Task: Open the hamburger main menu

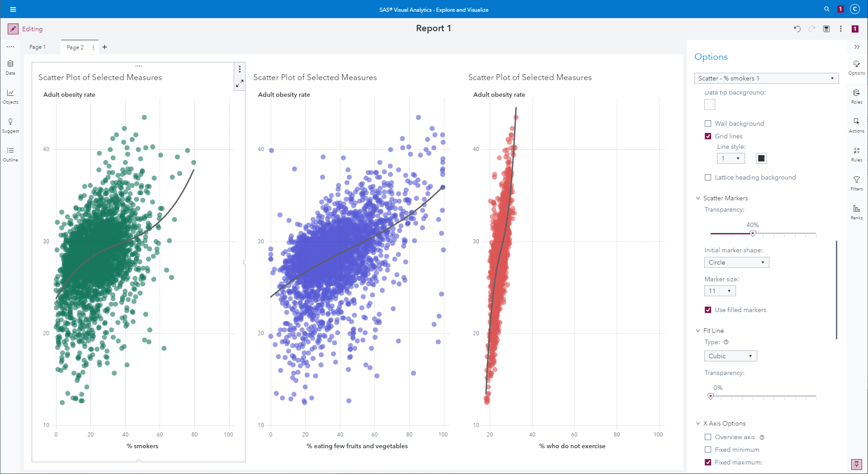Action: coord(13,9)
